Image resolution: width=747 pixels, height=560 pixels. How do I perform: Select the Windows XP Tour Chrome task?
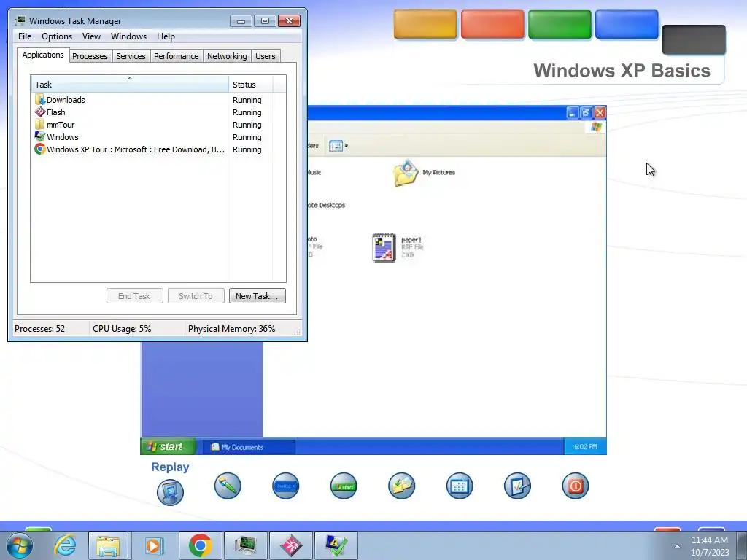(x=152, y=149)
